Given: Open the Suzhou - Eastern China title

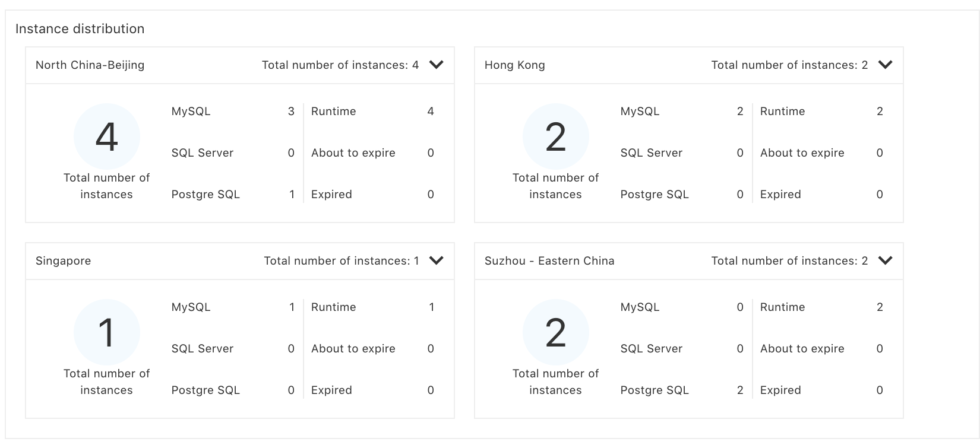Looking at the screenshot, I should tap(549, 261).
